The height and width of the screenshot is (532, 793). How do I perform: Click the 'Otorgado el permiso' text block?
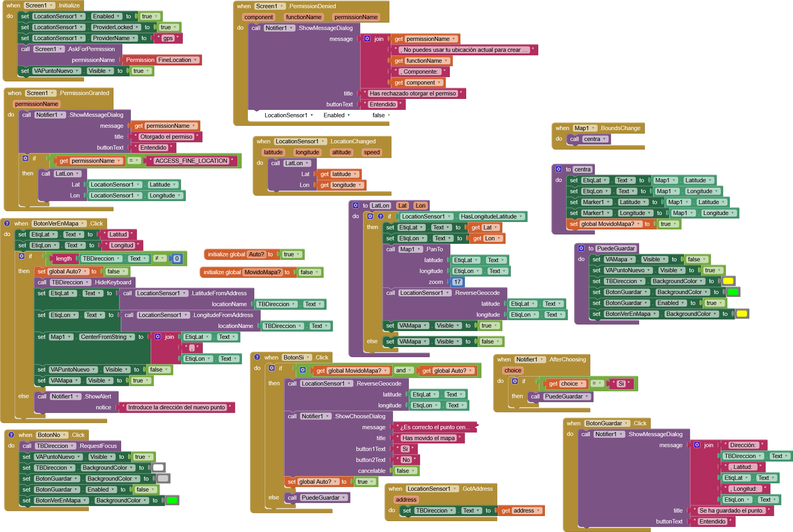coord(166,137)
